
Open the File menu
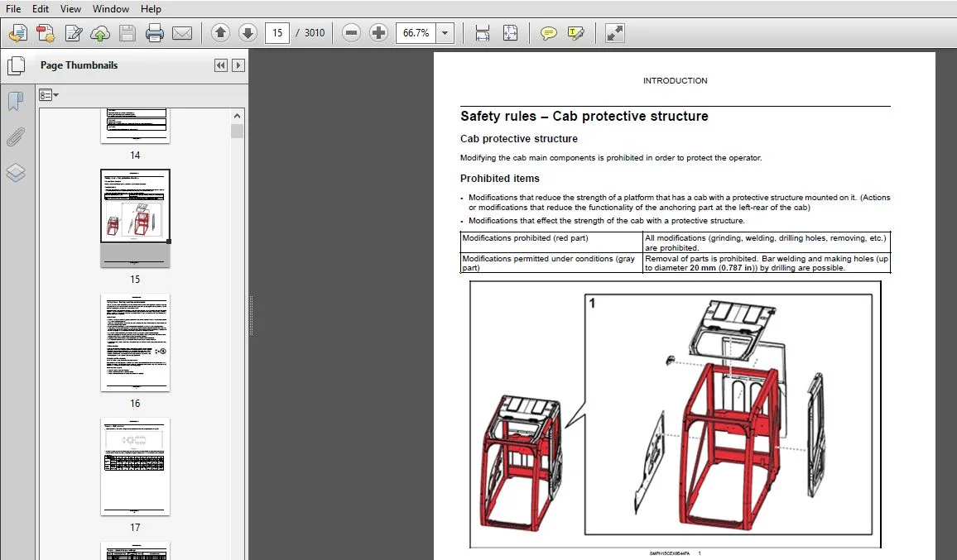(x=12, y=8)
